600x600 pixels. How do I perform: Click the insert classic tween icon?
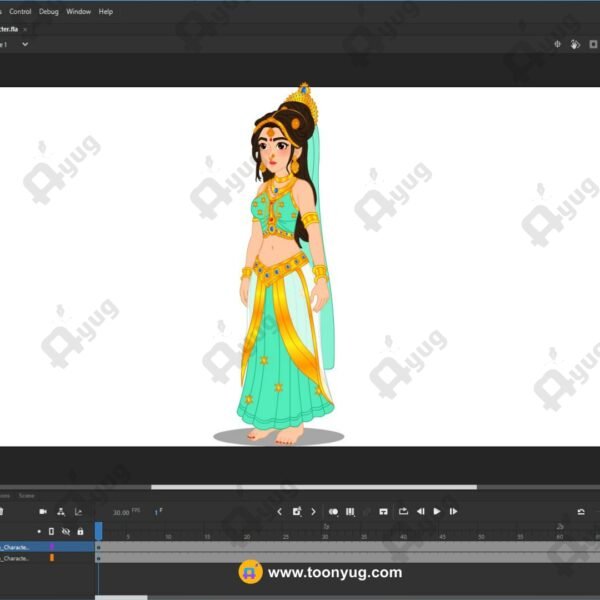click(x=383, y=512)
